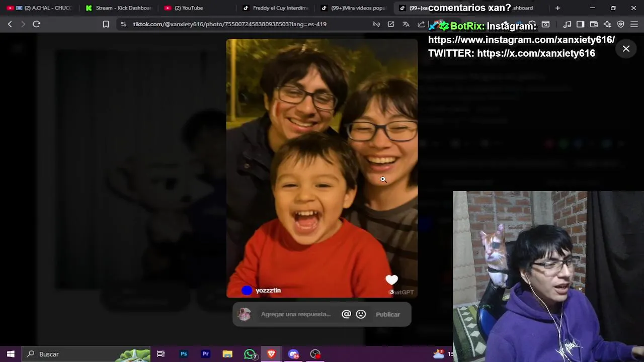Viewport: 644px width, 362px height.
Task: Open Task View on the taskbar
Action: 161,354
